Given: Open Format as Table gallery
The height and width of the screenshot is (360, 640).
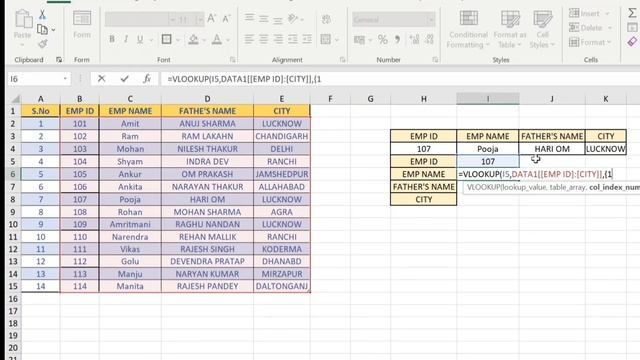Looking at the screenshot, I should [x=510, y=29].
